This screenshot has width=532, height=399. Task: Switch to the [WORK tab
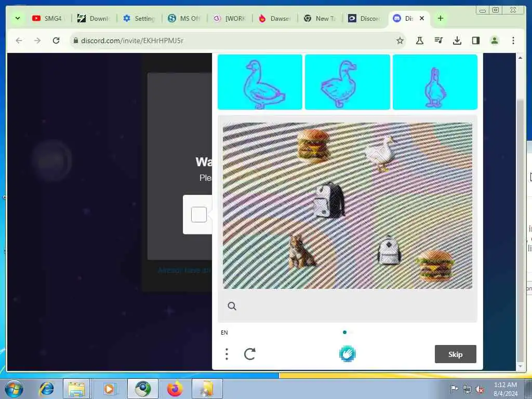tap(229, 18)
